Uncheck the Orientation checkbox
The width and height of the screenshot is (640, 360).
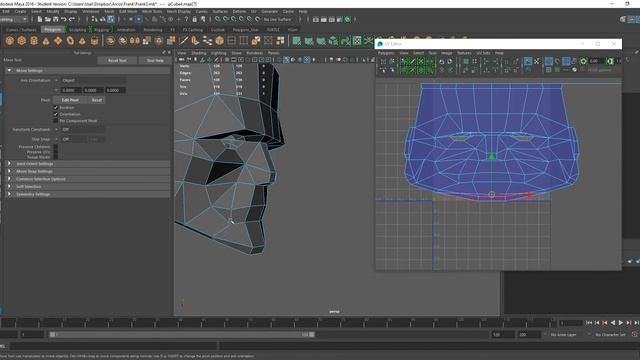[56, 114]
